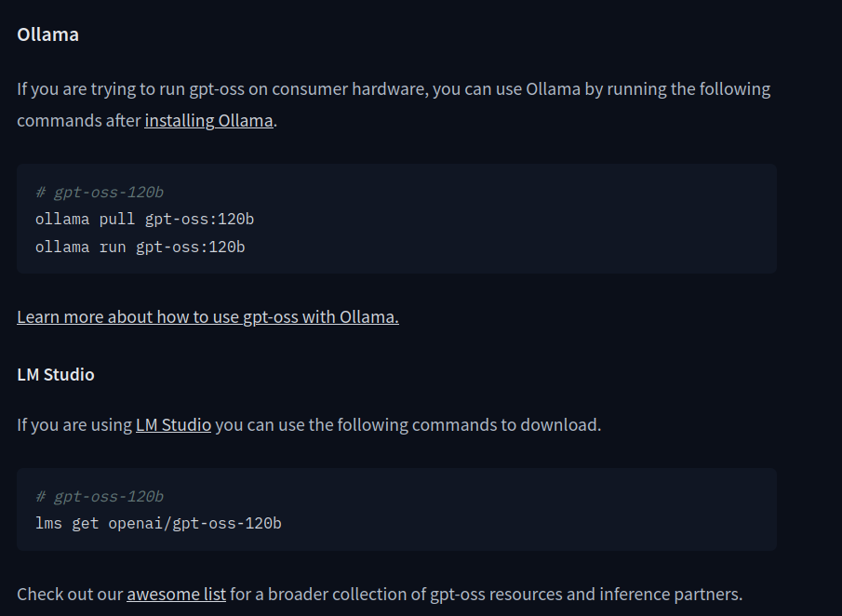
Task: Click the ollama run gpt-oss:120b command line
Action: (x=140, y=247)
